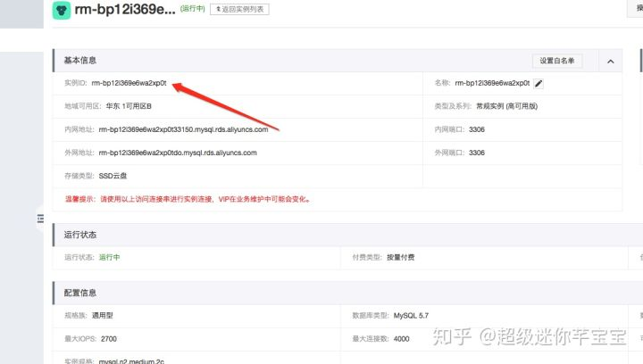This screenshot has height=364, width=643.
Task: Click the 外网端口 3306 value
Action: (x=477, y=153)
